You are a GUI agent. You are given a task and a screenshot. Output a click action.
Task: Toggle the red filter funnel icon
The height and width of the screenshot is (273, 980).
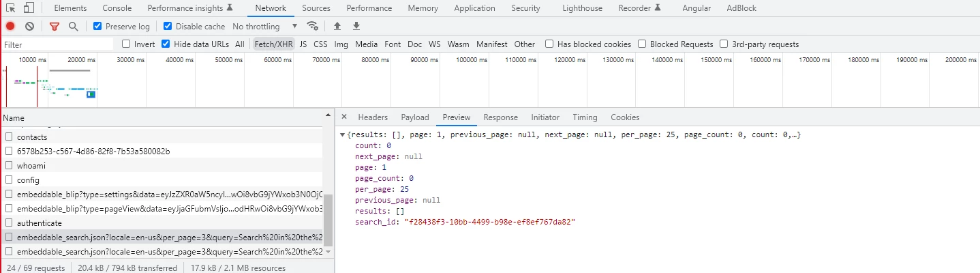coord(55,26)
